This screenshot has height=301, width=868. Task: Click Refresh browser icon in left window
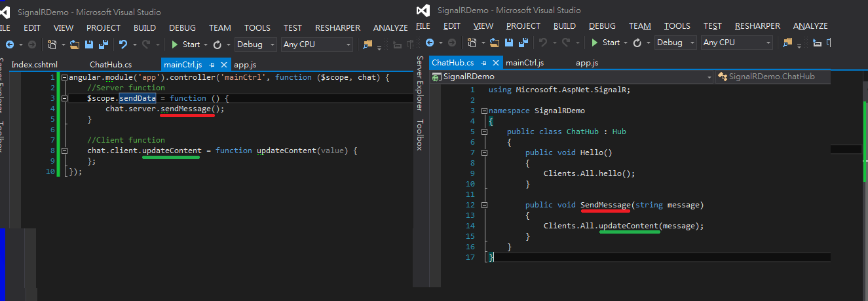coord(217,44)
